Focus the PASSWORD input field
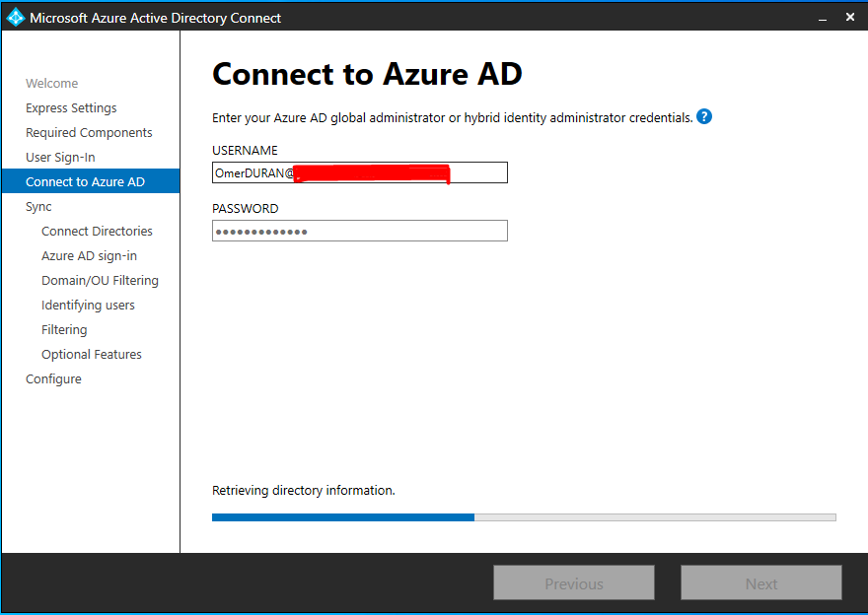 coord(360,231)
